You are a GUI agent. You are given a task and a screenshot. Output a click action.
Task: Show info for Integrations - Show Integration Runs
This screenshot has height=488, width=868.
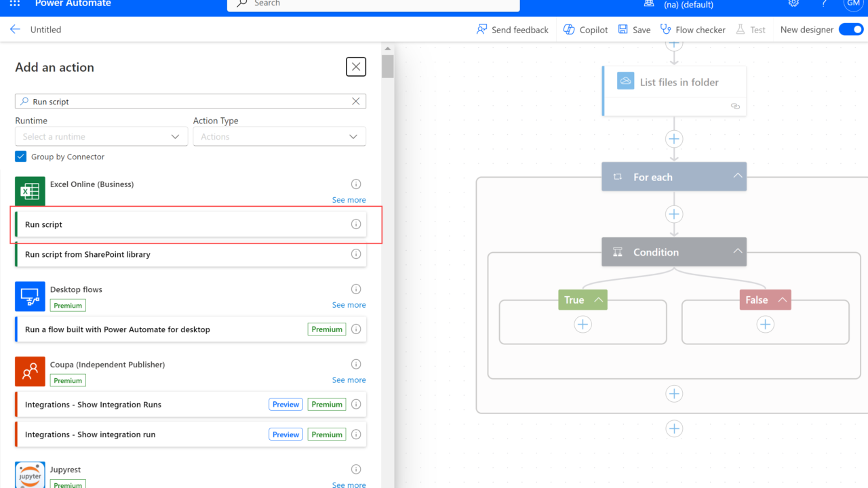coord(356,405)
